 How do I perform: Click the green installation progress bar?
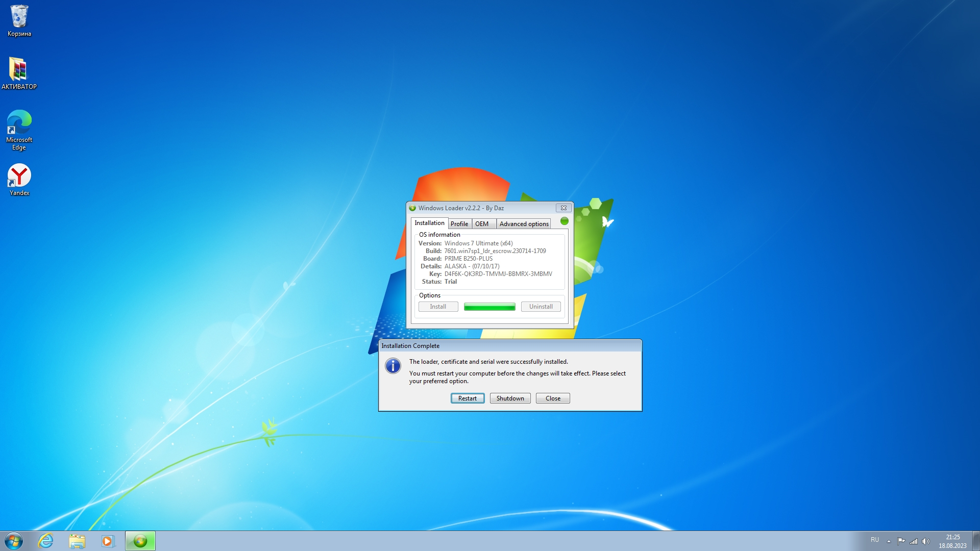pyautogui.click(x=489, y=307)
